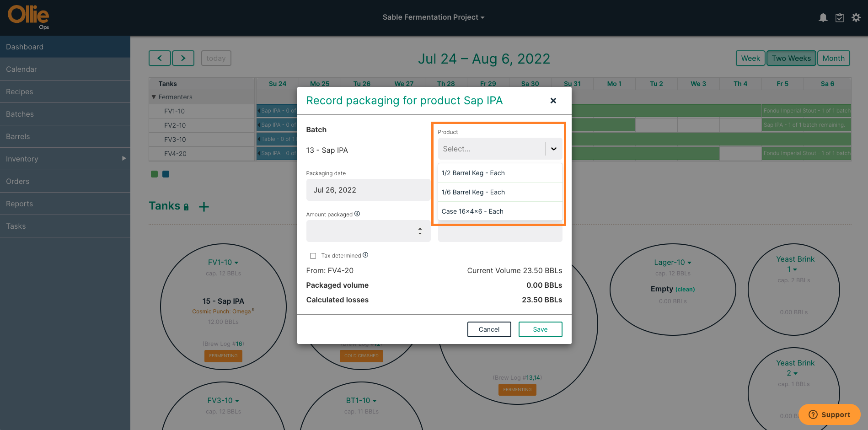Click the Su 24 calendar day header
Image resolution: width=868 pixels, height=430 pixels.
click(x=278, y=84)
